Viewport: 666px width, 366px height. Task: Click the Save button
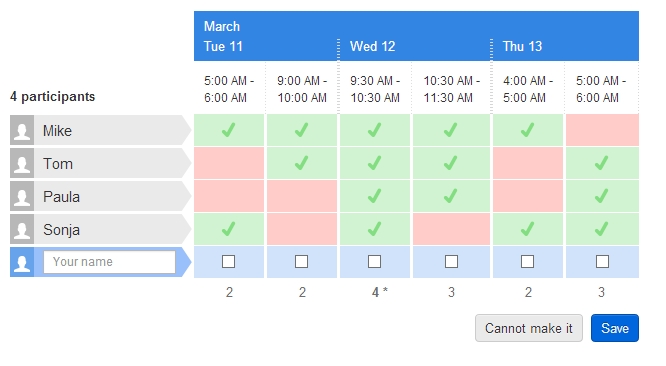(x=615, y=328)
